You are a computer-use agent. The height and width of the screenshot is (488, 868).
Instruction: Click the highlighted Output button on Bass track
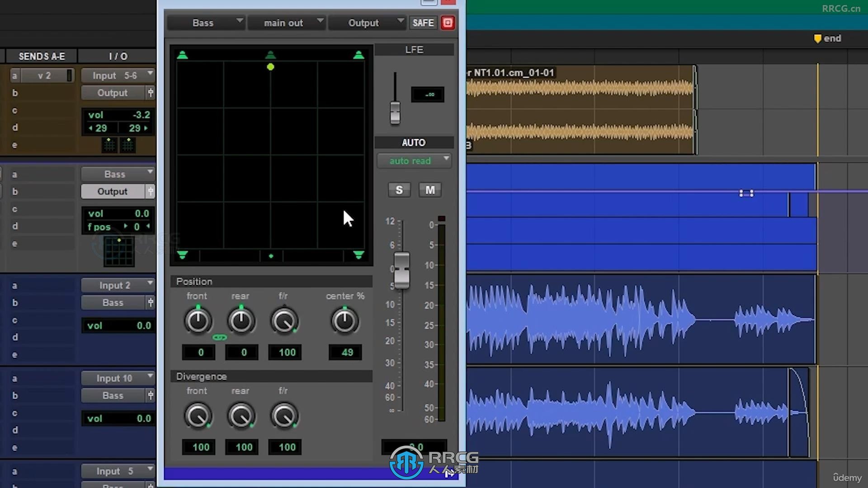pos(113,191)
